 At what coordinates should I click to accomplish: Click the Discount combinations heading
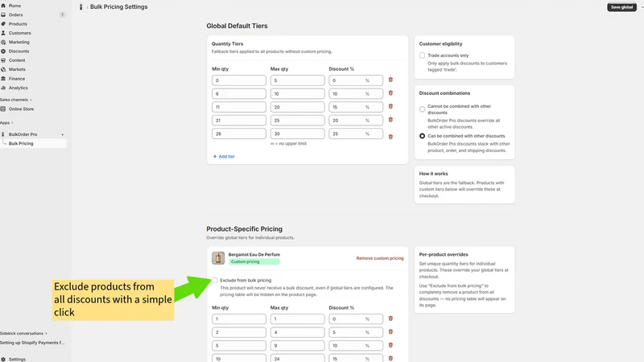(x=444, y=93)
